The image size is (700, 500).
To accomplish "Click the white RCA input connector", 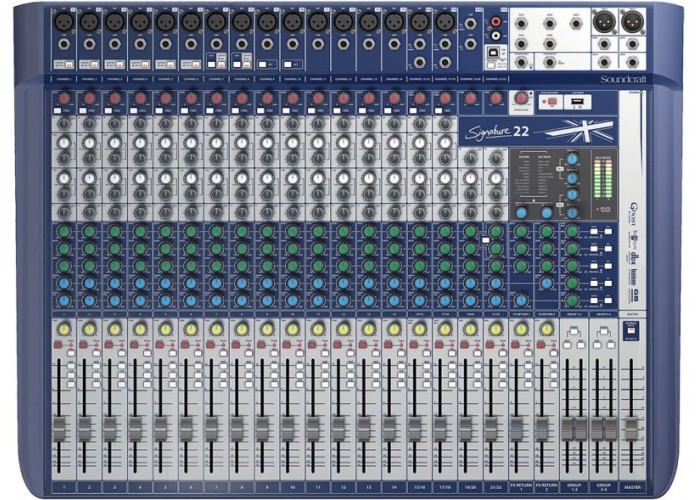I will tap(496, 35).
